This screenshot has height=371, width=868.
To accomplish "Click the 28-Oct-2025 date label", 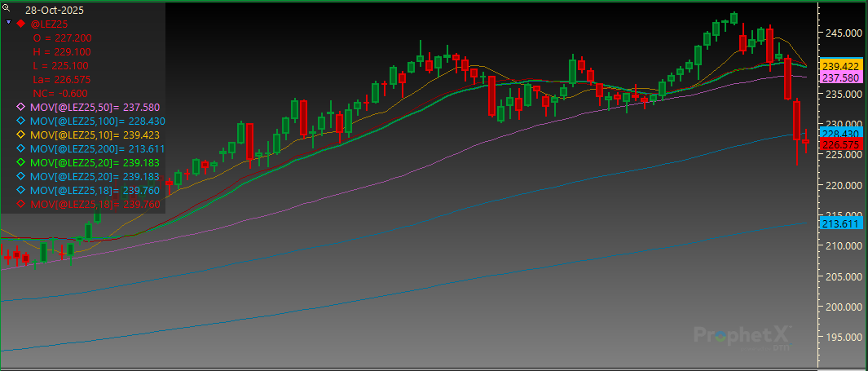I will (x=54, y=10).
